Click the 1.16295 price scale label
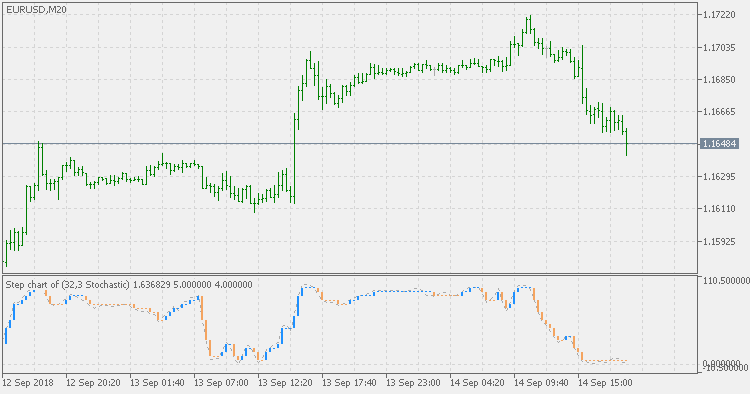This screenshot has height=394, width=750. (719, 177)
